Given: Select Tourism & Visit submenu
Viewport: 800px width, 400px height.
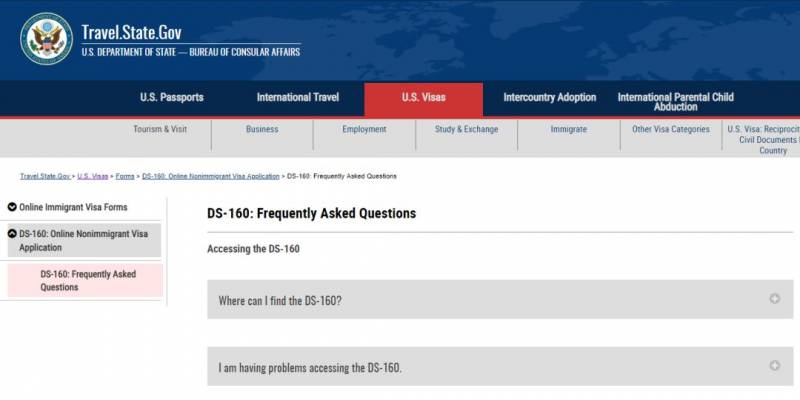Looking at the screenshot, I should point(160,129).
